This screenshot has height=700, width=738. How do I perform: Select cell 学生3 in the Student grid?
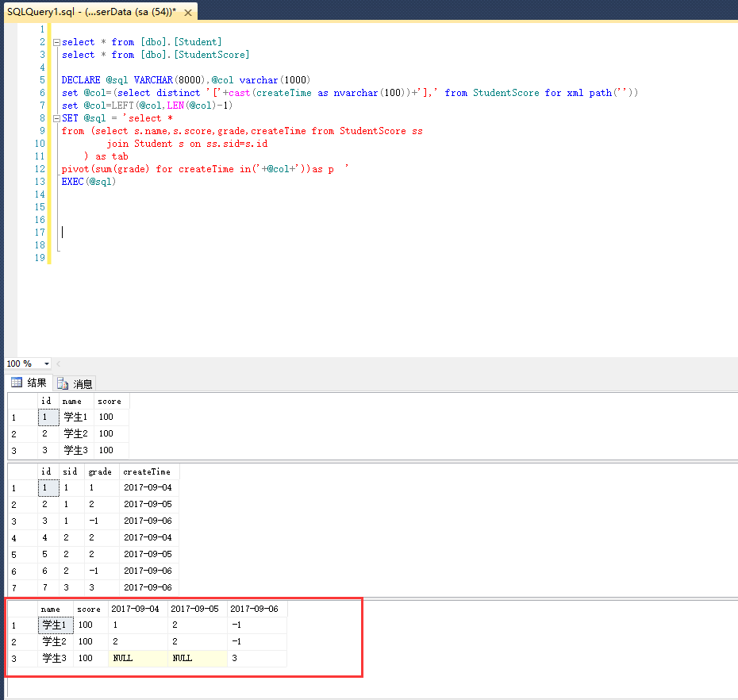(x=76, y=451)
